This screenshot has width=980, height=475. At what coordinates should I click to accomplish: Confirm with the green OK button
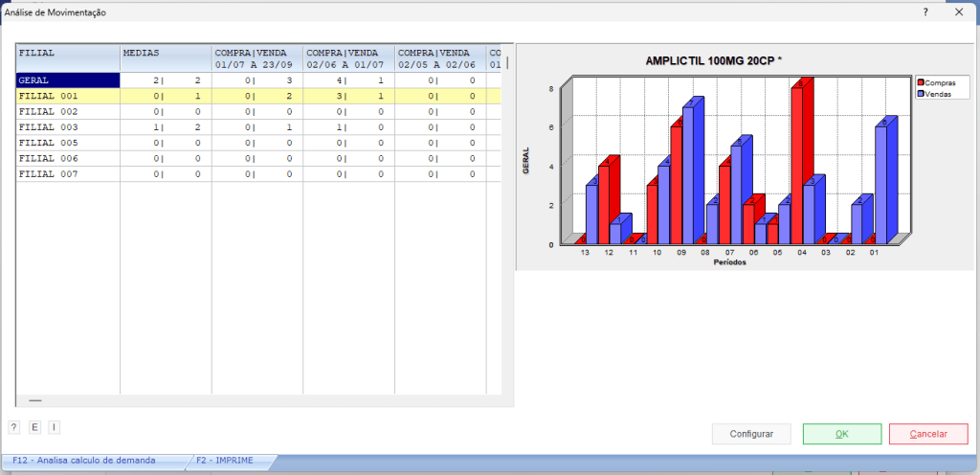[841, 434]
